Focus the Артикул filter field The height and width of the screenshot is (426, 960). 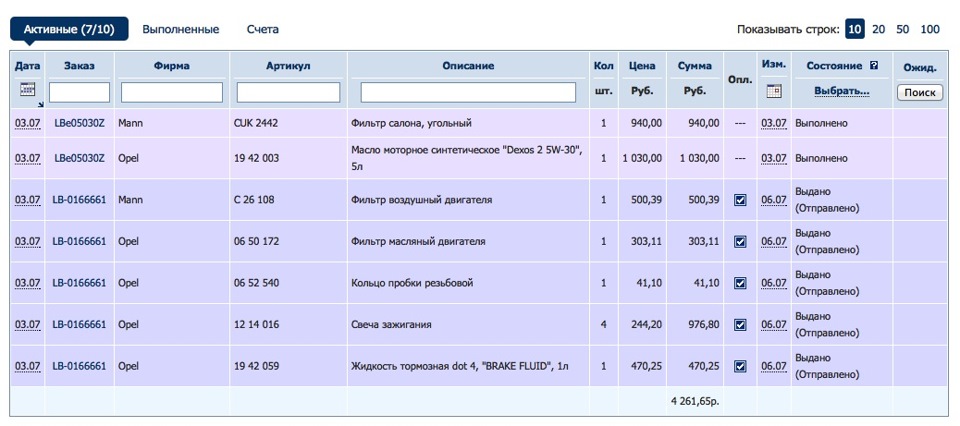point(288,92)
